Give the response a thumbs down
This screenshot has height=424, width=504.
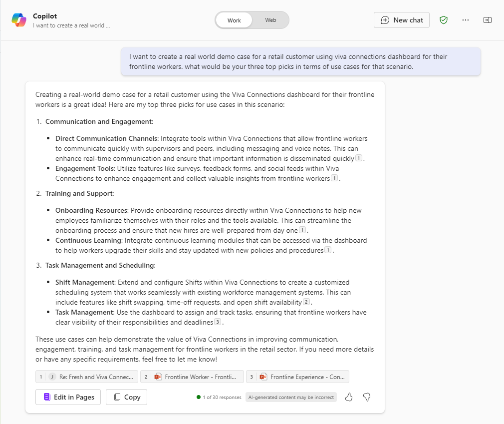367,398
